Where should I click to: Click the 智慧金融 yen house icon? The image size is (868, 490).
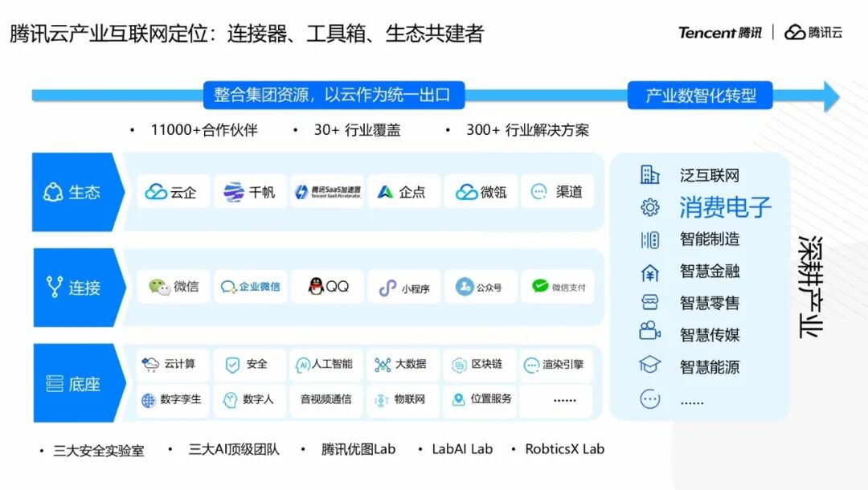tap(650, 272)
